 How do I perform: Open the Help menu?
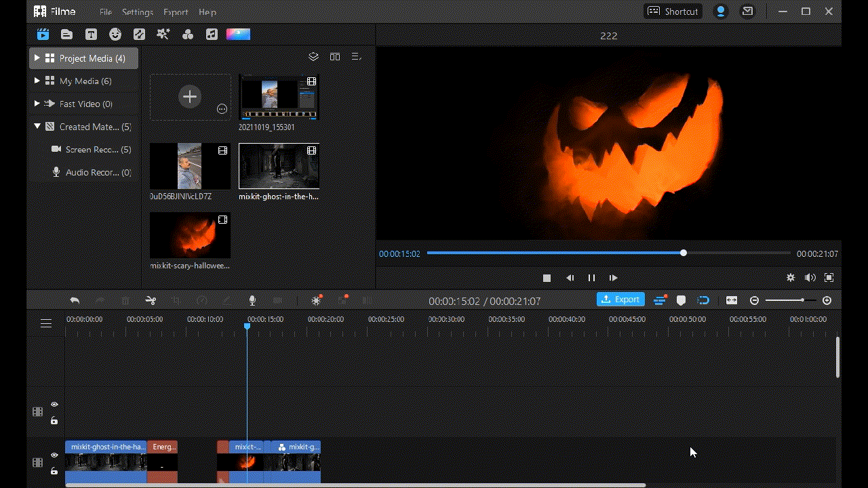(x=208, y=12)
